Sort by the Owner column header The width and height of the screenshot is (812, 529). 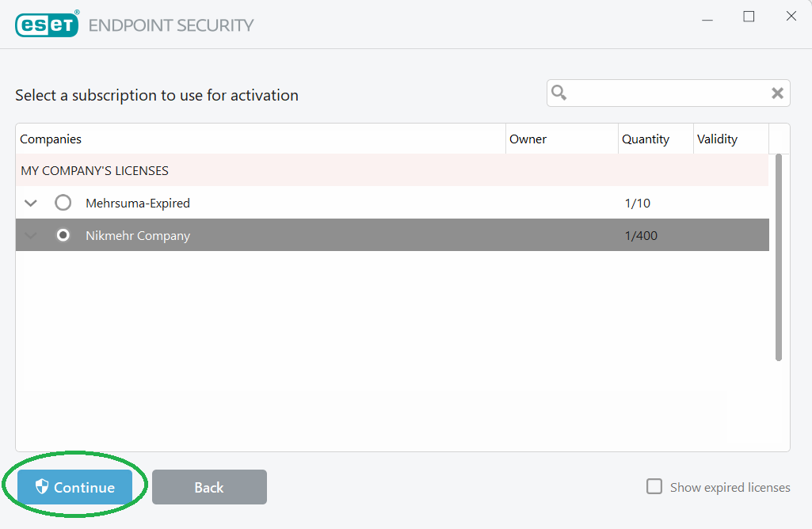click(x=528, y=139)
